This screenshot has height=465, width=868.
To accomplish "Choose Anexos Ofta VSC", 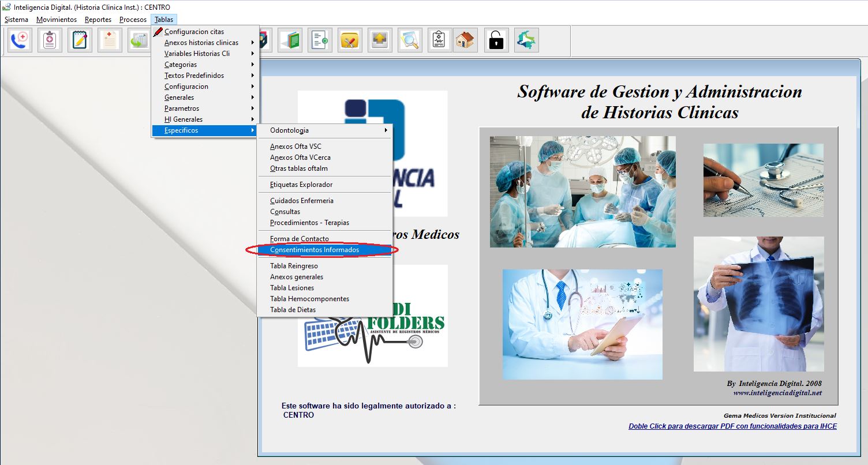I will 325,147.
